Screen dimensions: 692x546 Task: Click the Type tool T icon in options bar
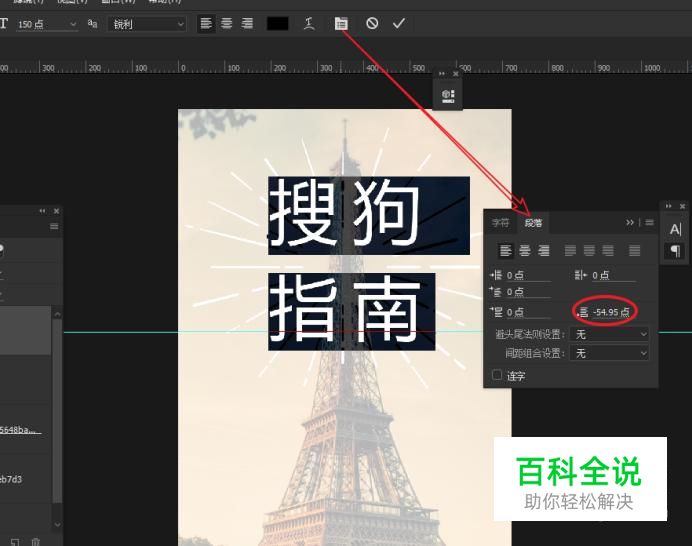pyautogui.click(x=4, y=23)
